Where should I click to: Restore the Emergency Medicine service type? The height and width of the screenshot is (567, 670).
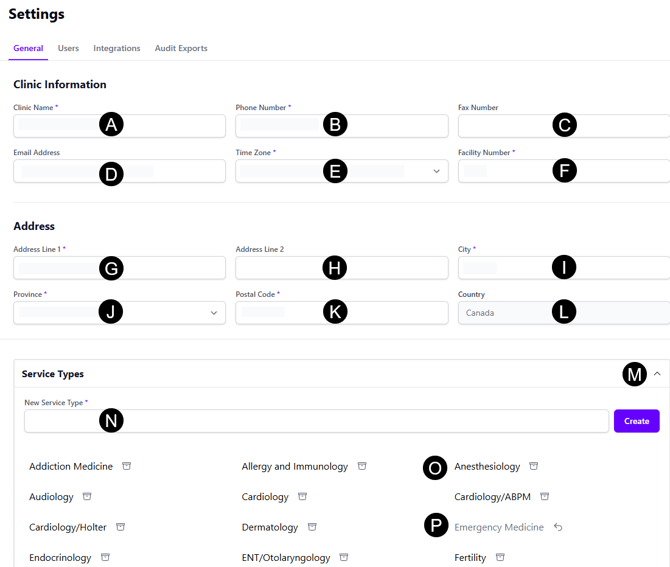tap(558, 527)
